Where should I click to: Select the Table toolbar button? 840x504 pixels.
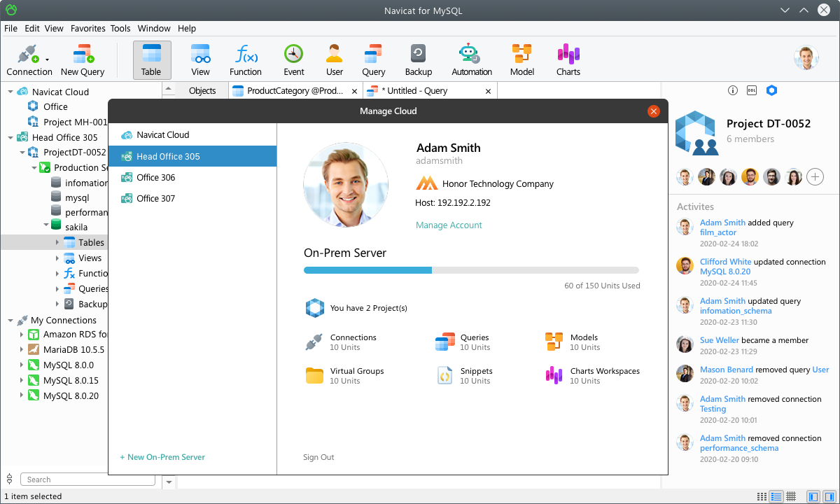(x=151, y=60)
